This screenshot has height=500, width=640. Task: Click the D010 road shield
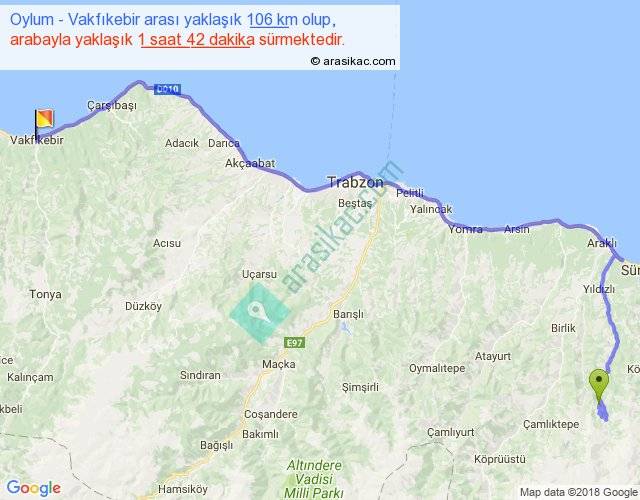pos(167,89)
